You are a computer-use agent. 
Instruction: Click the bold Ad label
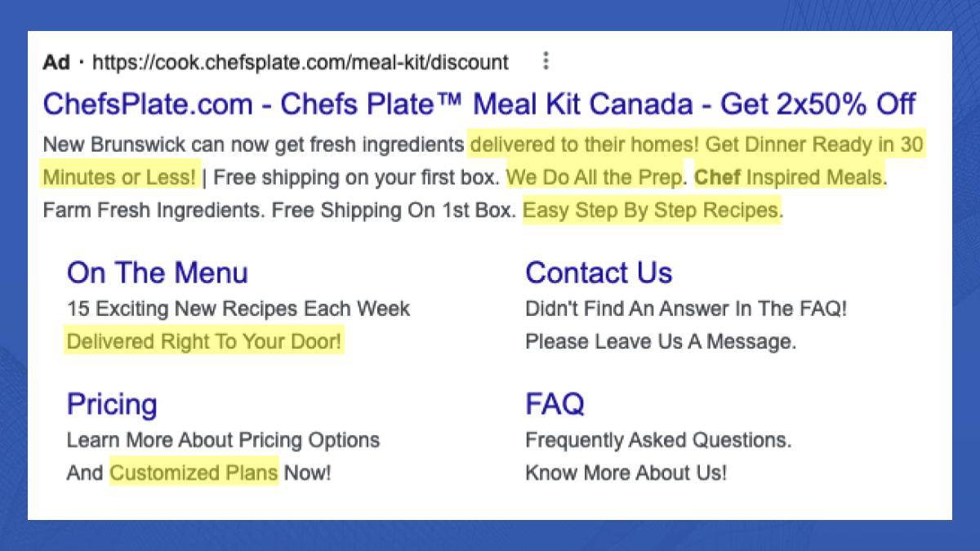pyautogui.click(x=56, y=62)
